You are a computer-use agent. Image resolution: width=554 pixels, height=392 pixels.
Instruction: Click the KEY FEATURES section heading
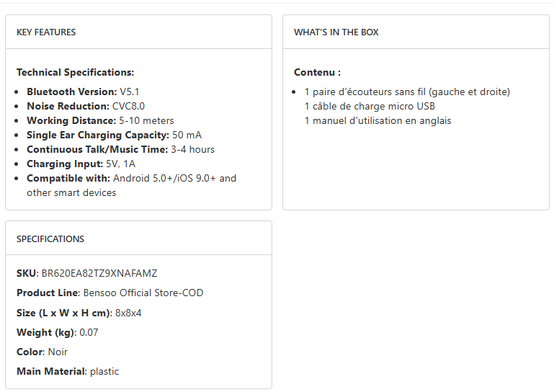46,32
